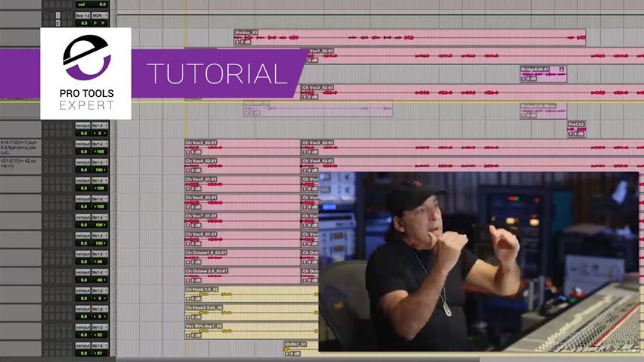This screenshot has height=362, width=644.
Task: Click the vol 0.0 automation view selector
Action: [92, 5]
